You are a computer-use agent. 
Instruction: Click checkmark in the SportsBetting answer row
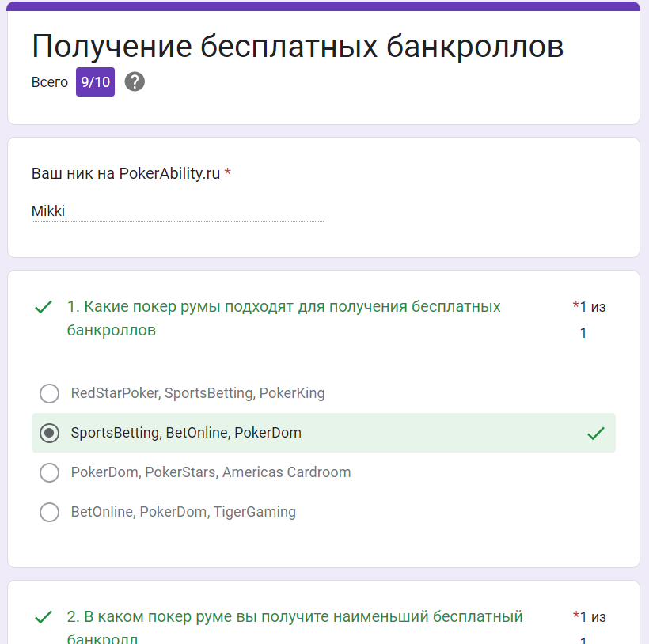point(595,434)
